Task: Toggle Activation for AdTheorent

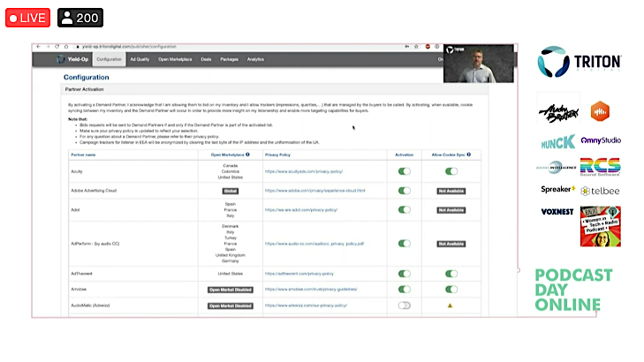Action: pyautogui.click(x=404, y=274)
